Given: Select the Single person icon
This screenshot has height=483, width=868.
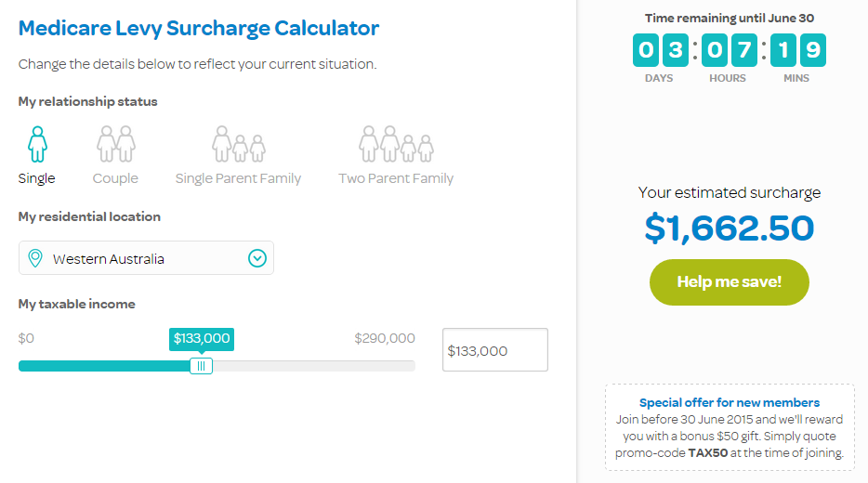Looking at the screenshot, I should 38,144.
